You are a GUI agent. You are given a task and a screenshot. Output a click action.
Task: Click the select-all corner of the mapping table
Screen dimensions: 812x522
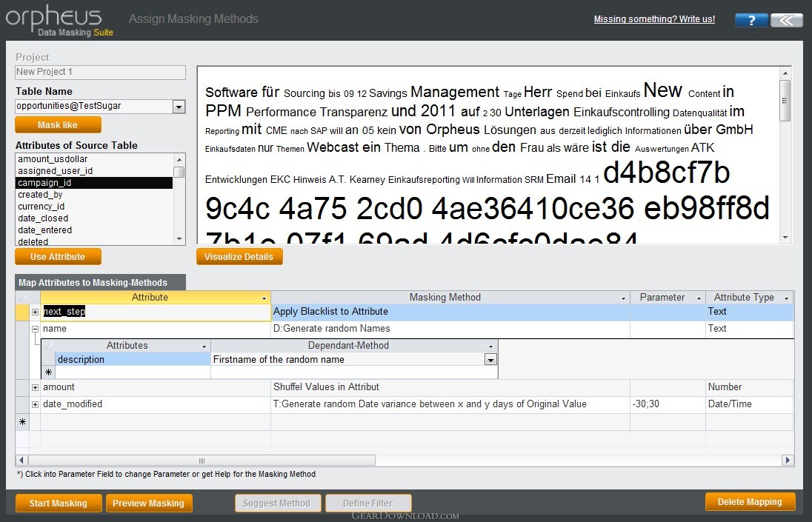[x=22, y=298]
